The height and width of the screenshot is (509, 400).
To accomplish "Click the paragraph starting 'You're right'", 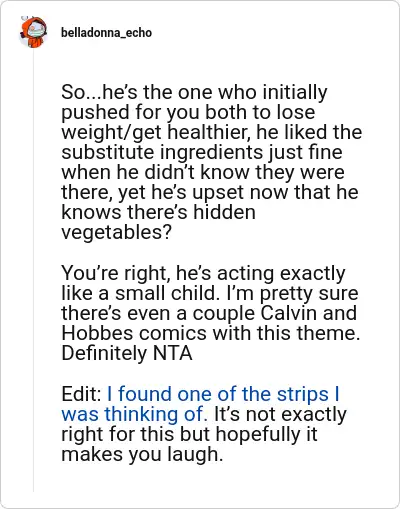I will [x=211, y=313].
